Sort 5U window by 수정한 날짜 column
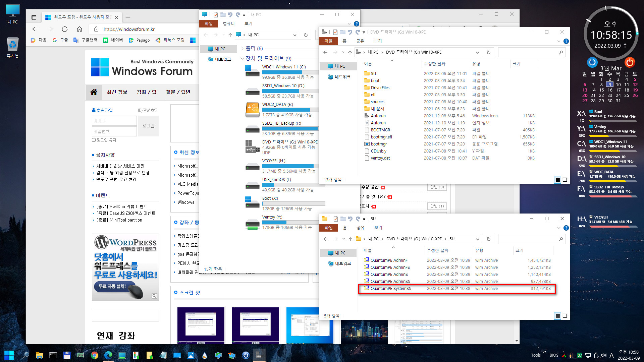 point(448,250)
